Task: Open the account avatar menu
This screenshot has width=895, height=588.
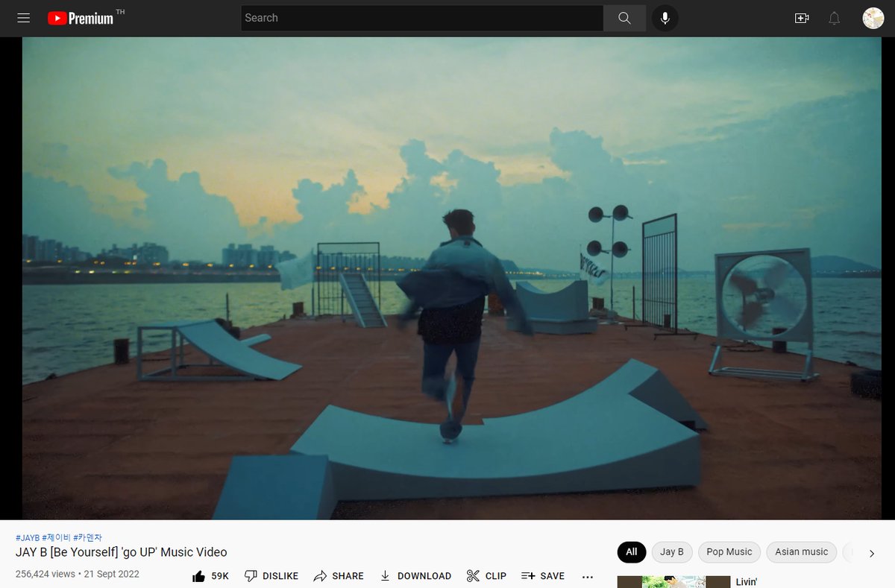Action: coord(873,18)
